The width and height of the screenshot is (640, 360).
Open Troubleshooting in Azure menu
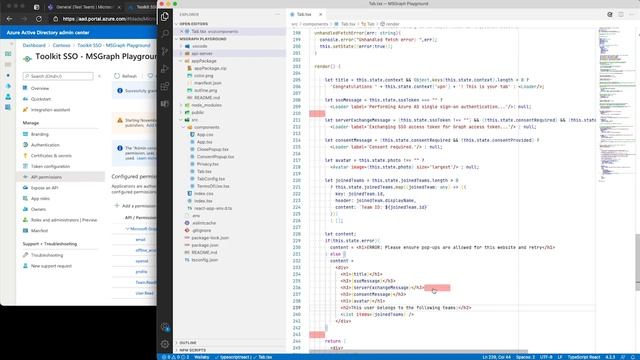[x=47, y=255]
